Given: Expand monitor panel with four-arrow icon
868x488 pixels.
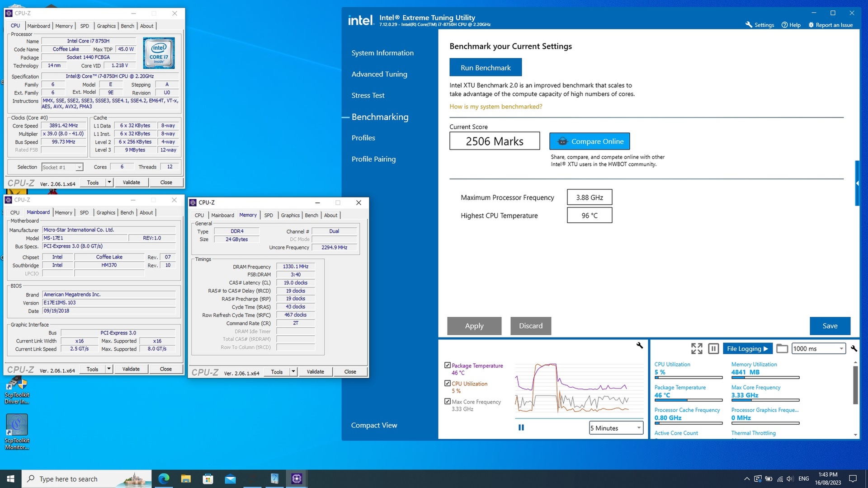Looking at the screenshot, I should coord(697,348).
